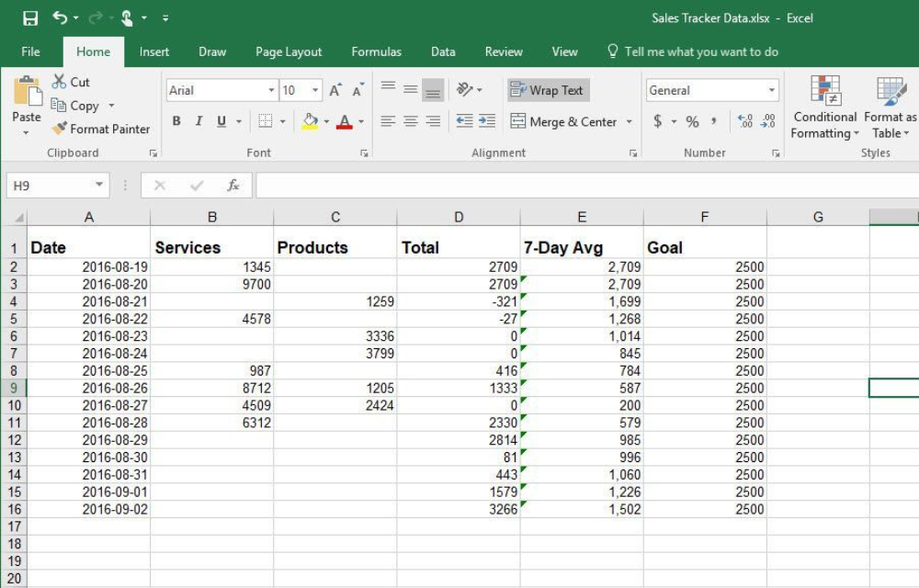Apply percent style format
Screen dimensions: 919x588
point(692,121)
